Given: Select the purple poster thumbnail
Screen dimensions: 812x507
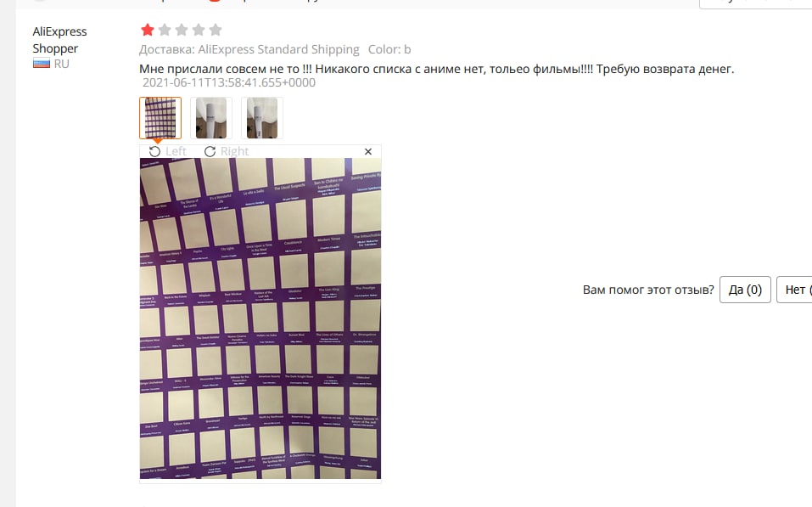Looking at the screenshot, I should tap(160, 118).
